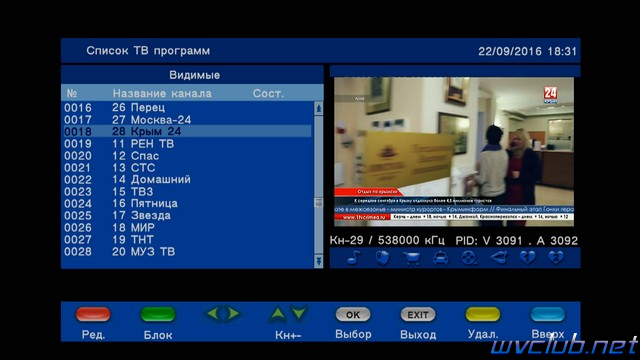The width and height of the screenshot is (640, 360).
Task: Click the heart 1 favorites icon
Action: click(x=527, y=258)
